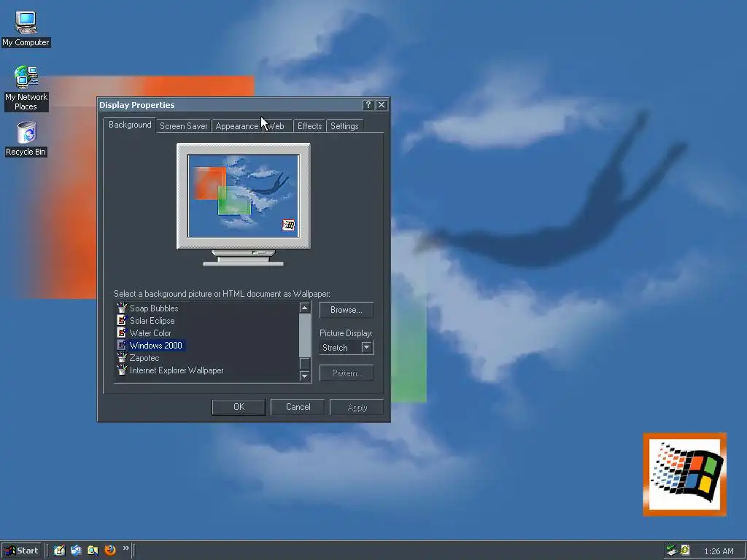Click wallpaper list scroll up arrow

point(305,308)
